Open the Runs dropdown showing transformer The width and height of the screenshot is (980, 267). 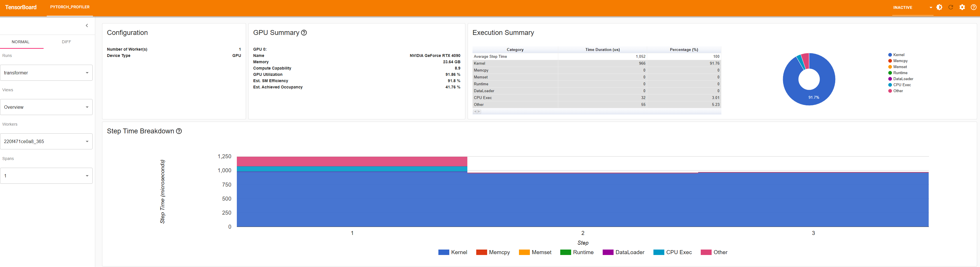[x=46, y=72]
